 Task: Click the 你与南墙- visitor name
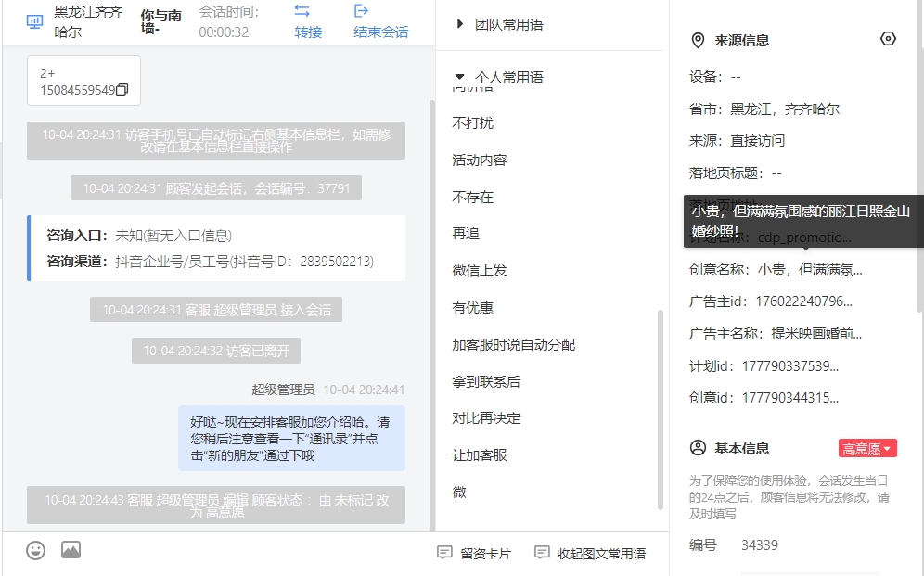[160, 21]
